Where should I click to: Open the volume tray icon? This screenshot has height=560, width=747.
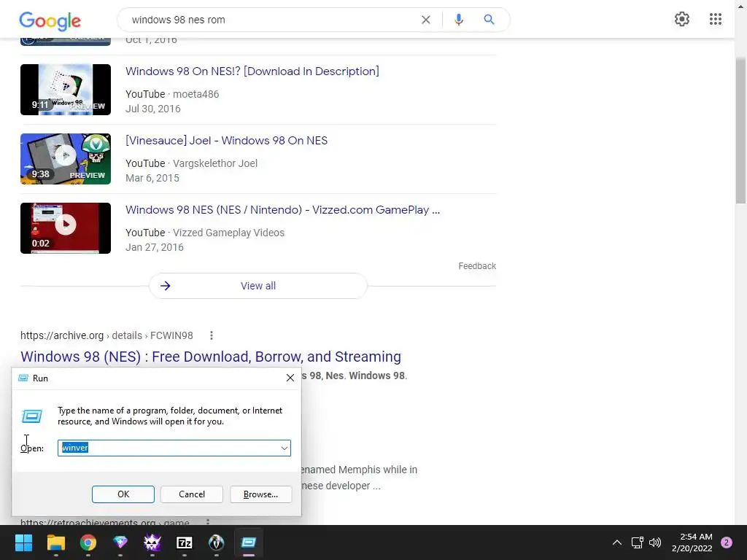(x=655, y=542)
